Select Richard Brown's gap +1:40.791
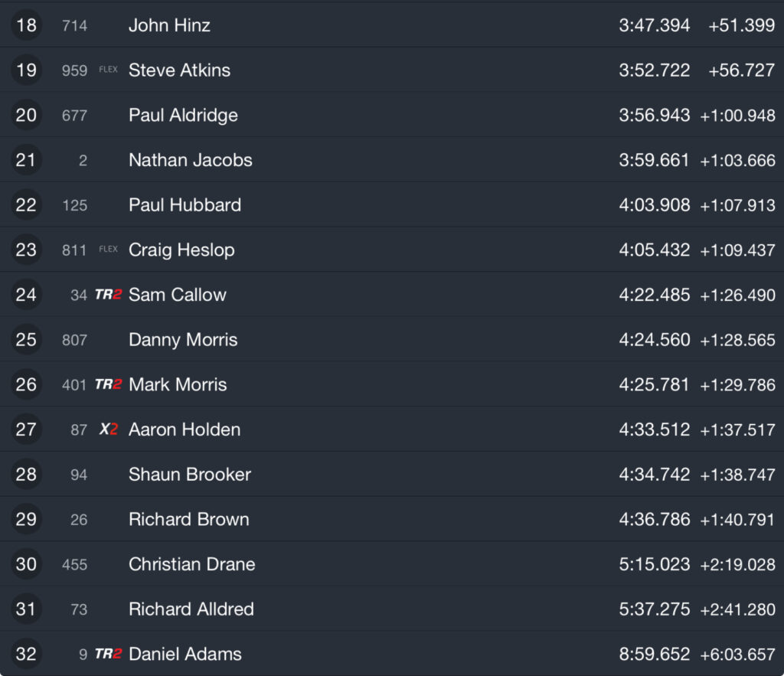The image size is (784, 676). point(737,520)
